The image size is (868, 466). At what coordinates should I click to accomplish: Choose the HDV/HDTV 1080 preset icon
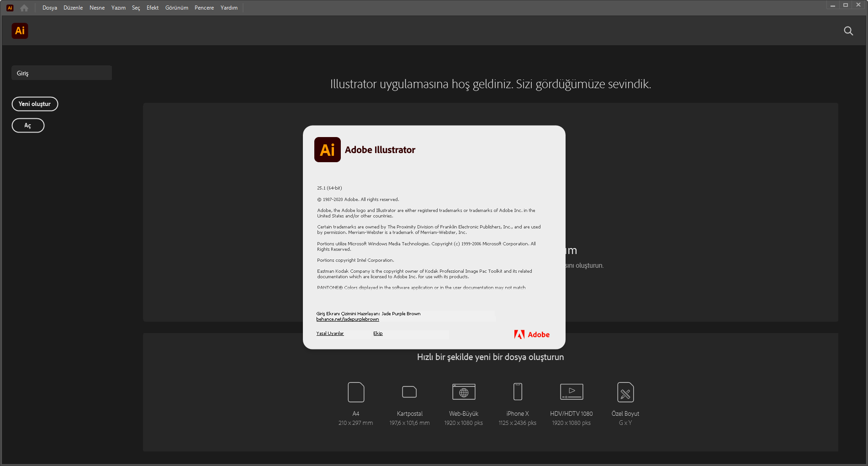pyautogui.click(x=572, y=392)
